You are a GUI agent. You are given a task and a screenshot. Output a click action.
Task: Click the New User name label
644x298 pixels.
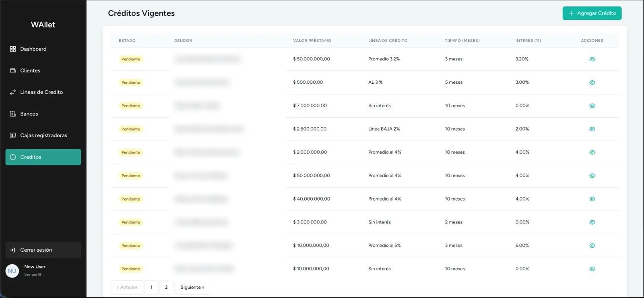pos(35,267)
